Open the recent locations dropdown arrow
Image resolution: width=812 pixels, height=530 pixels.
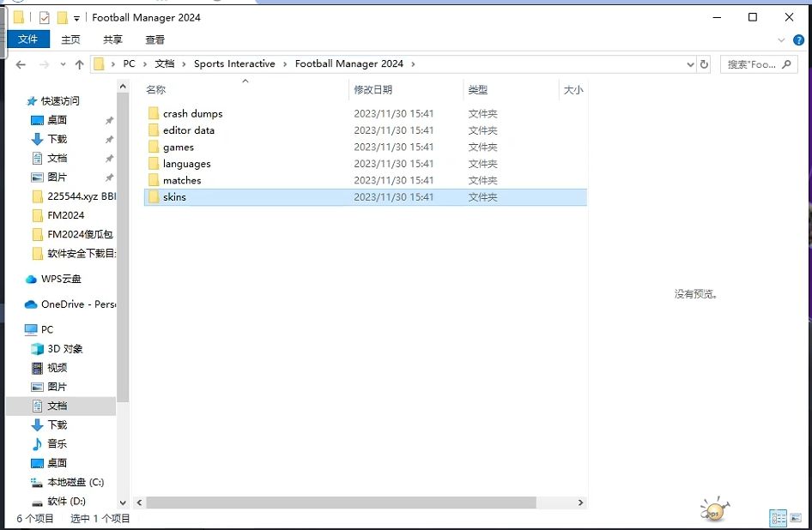[x=63, y=64]
